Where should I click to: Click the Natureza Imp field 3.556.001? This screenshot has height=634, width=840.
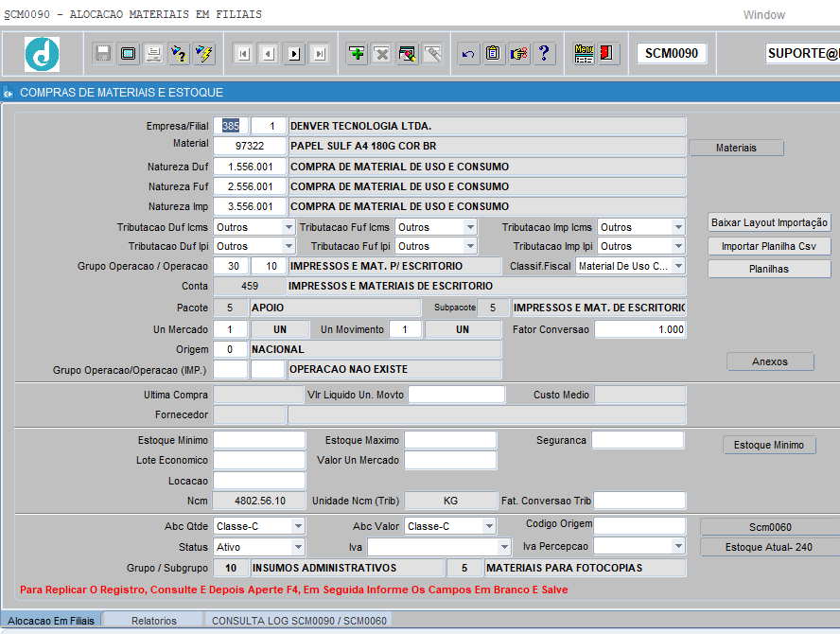(x=250, y=206)
